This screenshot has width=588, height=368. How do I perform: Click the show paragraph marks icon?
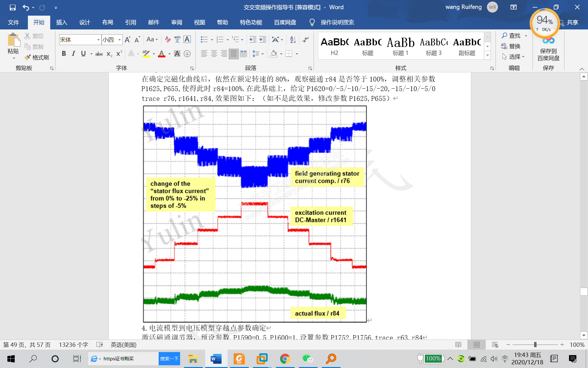305,40
